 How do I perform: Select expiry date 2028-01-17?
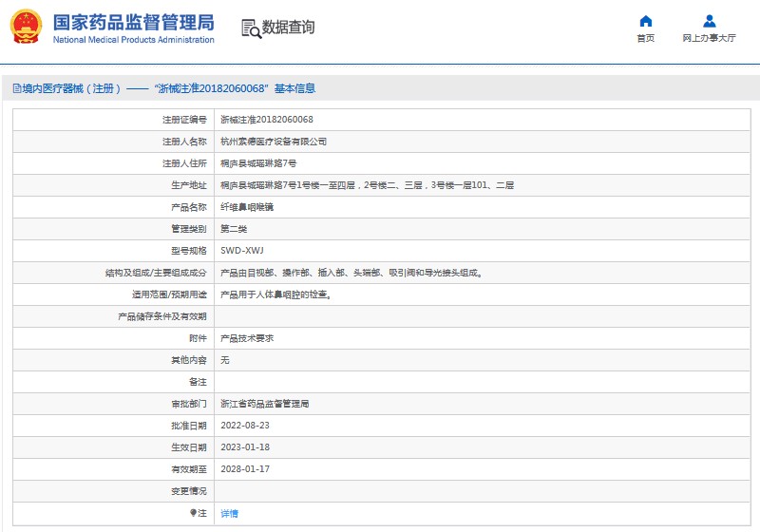245,469
